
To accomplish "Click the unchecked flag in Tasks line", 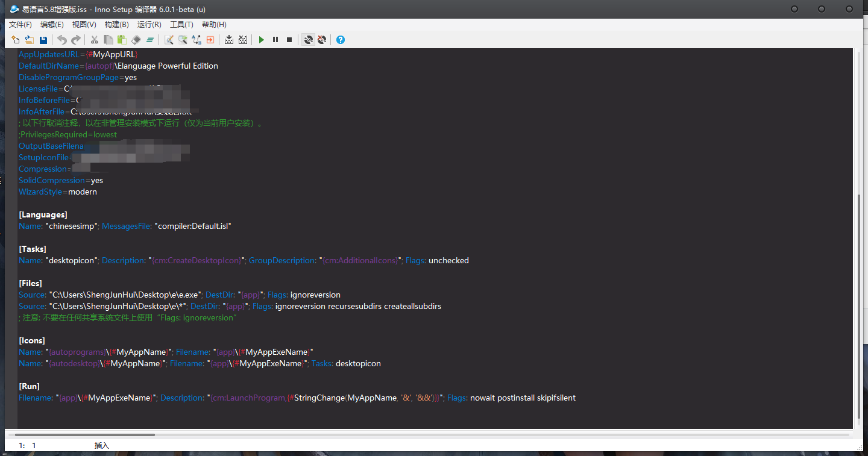I will pyautogui.click(x=448, y=261).
